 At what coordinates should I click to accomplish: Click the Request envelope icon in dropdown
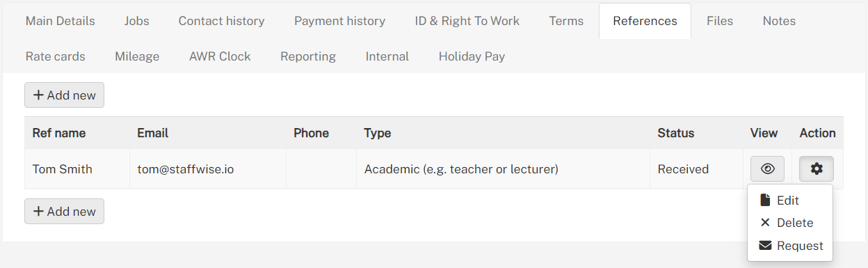pyautogui.click(x=765, y=246)
